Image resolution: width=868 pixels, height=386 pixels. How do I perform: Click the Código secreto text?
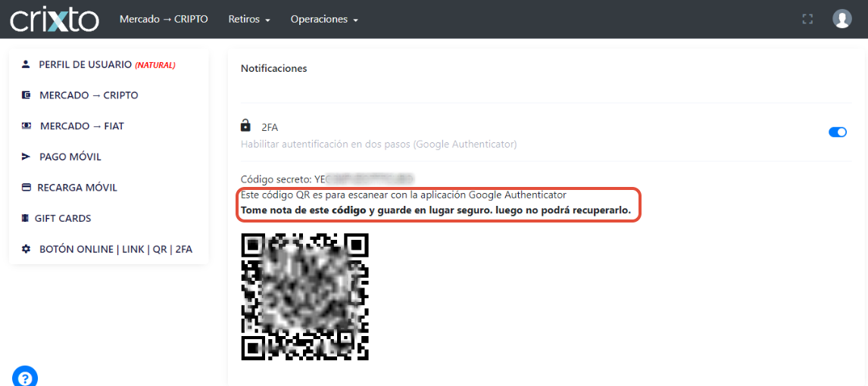pyautogui.click(x=328, y=179)
